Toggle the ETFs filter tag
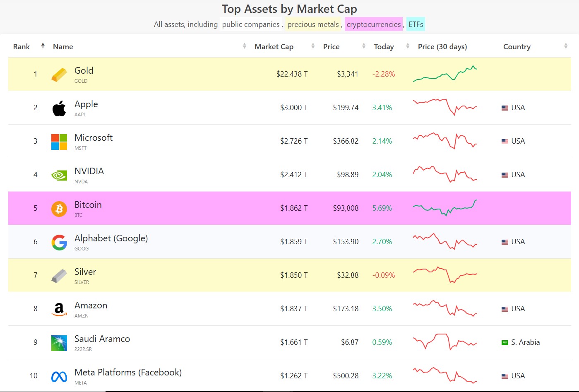This screenshot has height=392, width=579. pyautogui.click(x=416, y=24)
